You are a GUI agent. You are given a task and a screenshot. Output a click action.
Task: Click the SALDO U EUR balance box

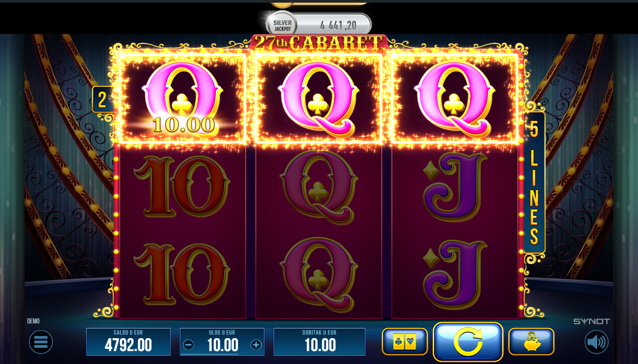[128, 342]
